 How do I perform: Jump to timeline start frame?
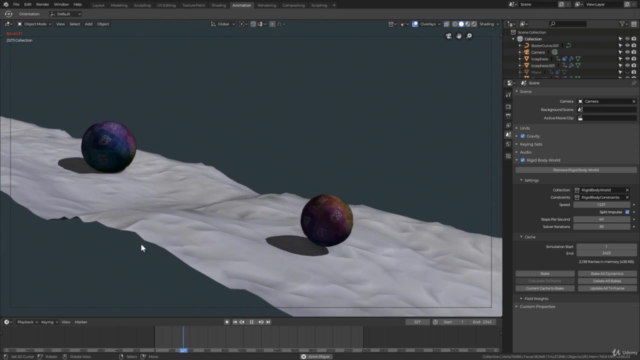pos(235,322)
